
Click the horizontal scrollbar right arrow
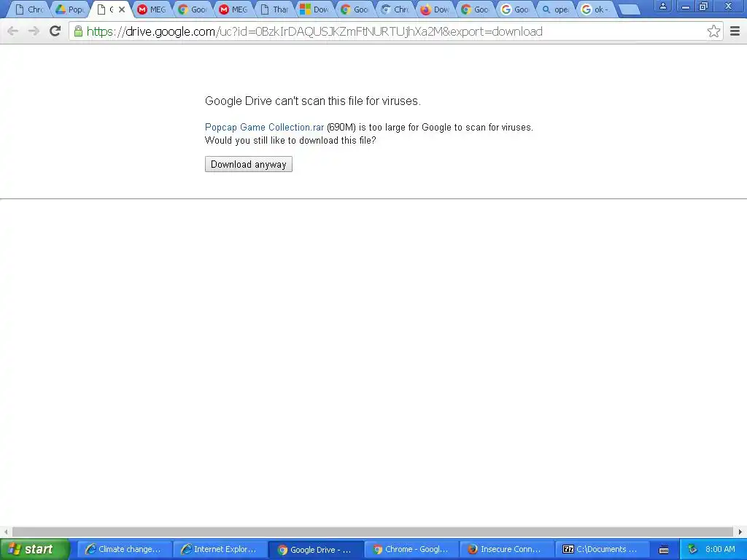coord(740,532)
